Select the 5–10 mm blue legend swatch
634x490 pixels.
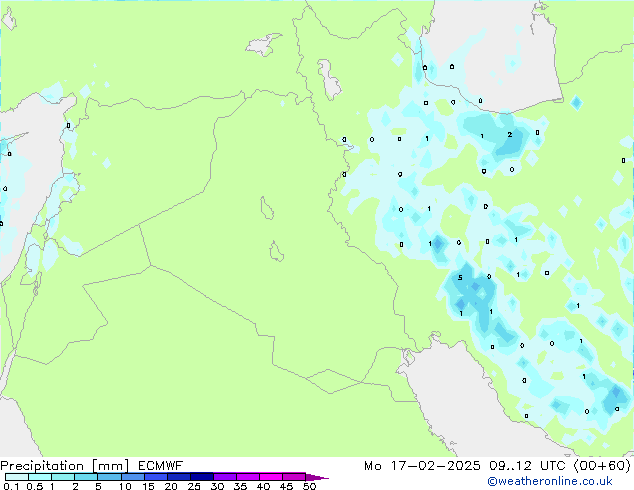110,477
